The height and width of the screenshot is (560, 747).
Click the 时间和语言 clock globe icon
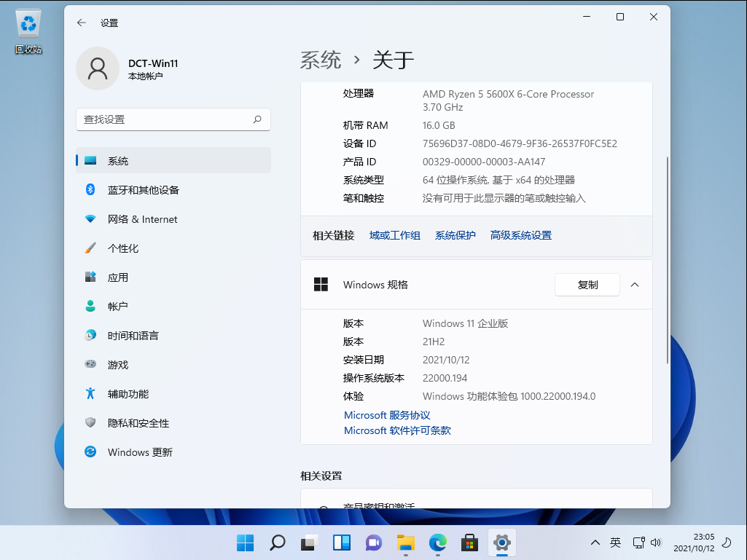(90, 335)
